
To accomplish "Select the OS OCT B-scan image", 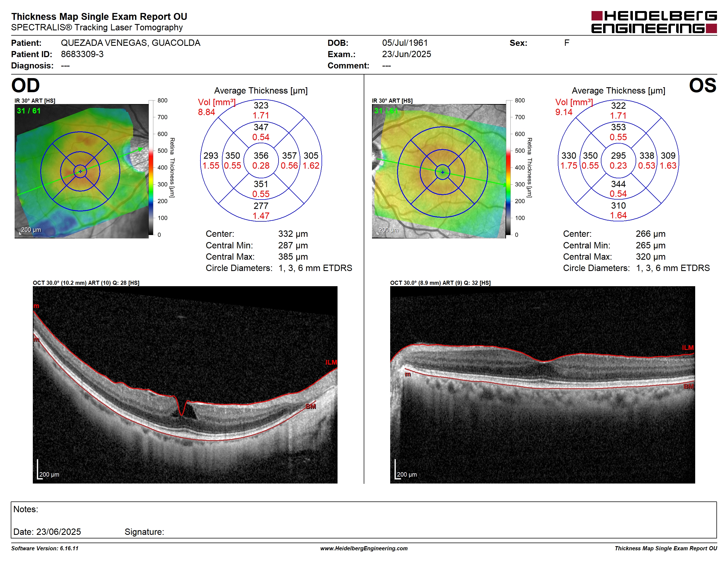I will coord(542,384).
